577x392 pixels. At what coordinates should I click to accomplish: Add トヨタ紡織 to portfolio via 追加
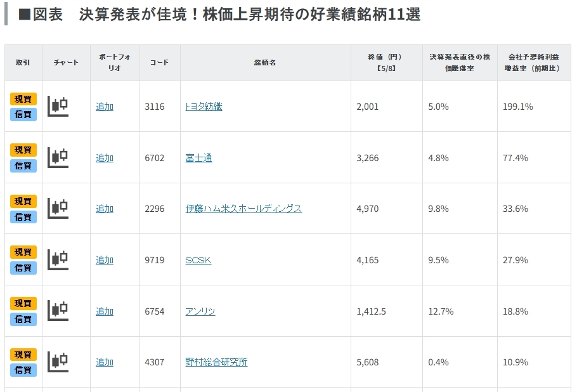[105, 107]
